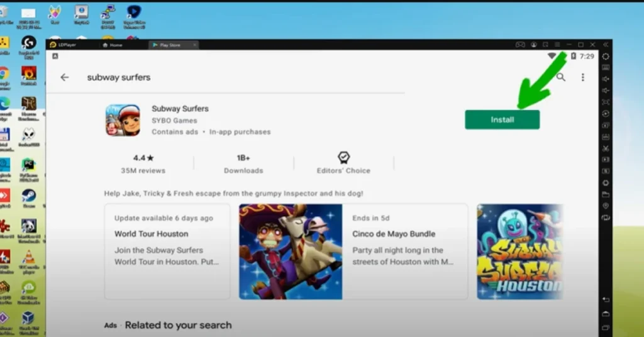
Task: Click the Wi-Fi status icon
Action: click(552, 56)
